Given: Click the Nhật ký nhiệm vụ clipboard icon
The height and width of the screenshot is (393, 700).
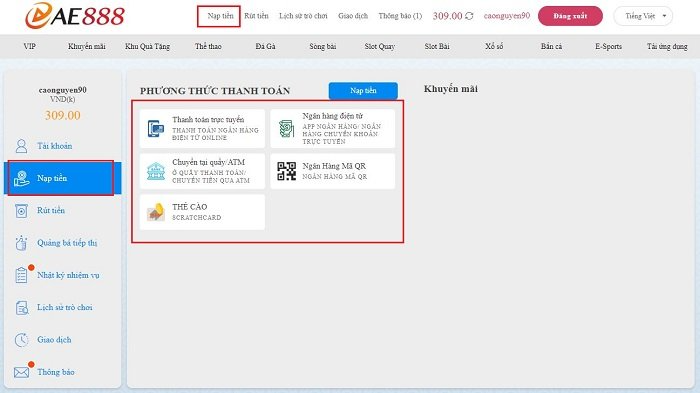Looking at the screenshot, I should tap(21, 275).
